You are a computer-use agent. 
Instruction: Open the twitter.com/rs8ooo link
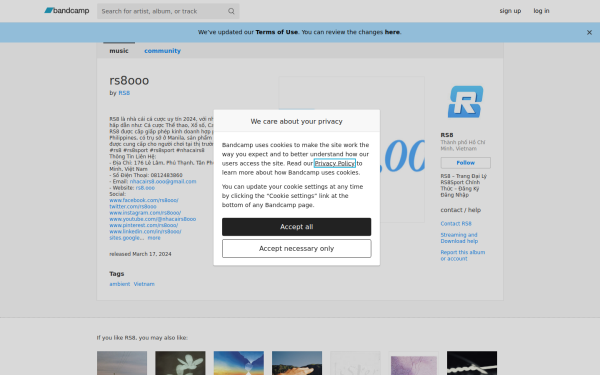coord(133,206)
